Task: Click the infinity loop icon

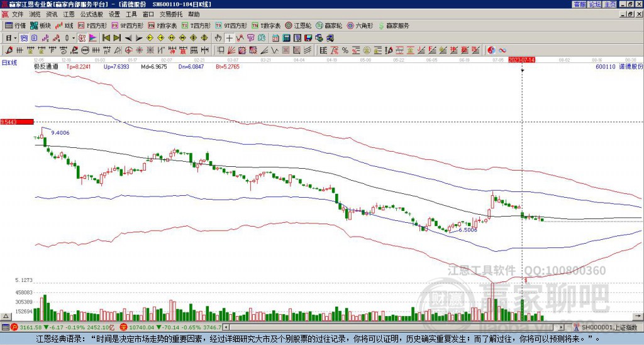Action: pyautogui.click(x=502, y=50)
